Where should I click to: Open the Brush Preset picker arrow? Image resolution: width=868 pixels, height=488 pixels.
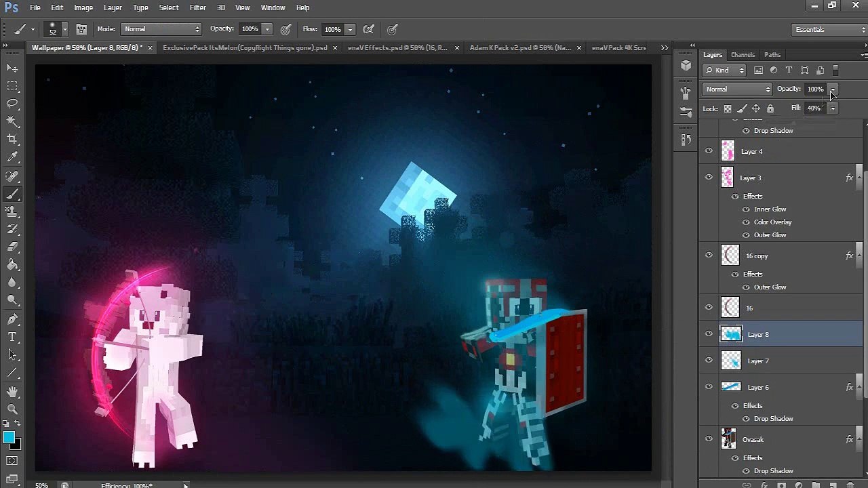tap(64, 29)
